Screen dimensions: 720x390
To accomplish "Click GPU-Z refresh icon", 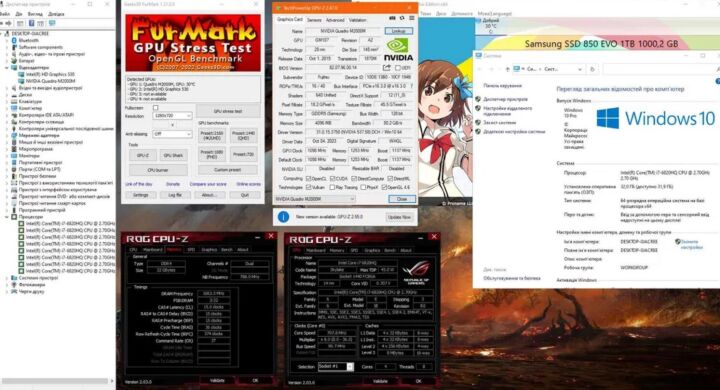I will [x=402, y=18].
